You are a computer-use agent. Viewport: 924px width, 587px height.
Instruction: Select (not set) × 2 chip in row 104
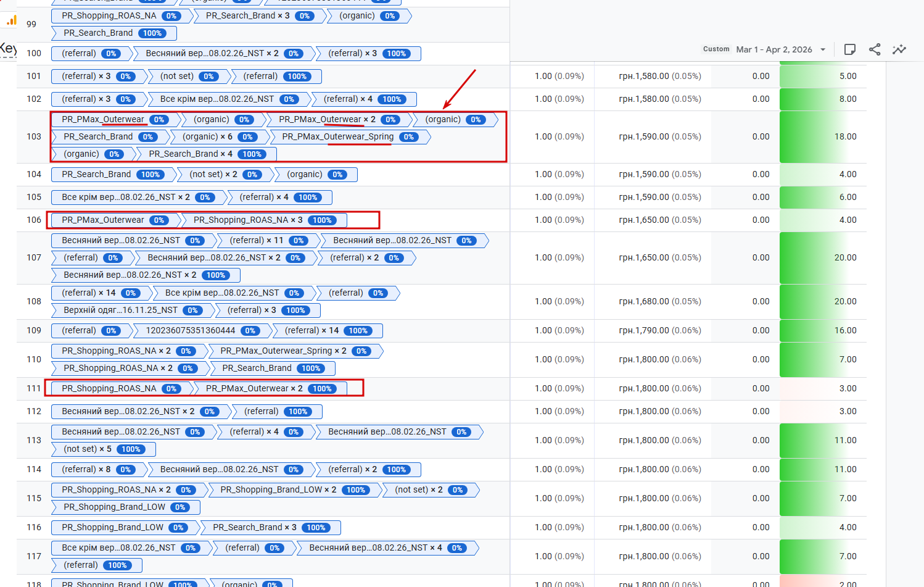[225, 175]
